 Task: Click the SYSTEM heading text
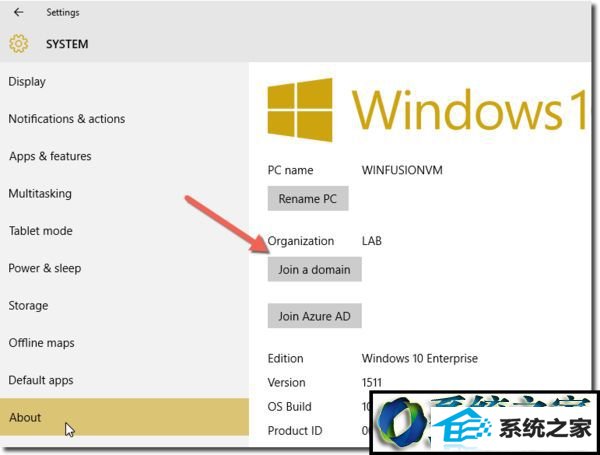pos(67,44)
